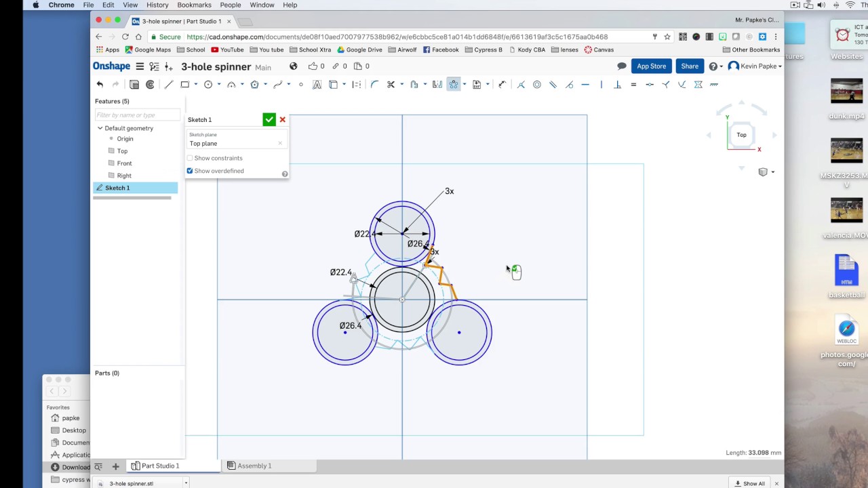Open the Rectangle tool dropdown arrow
This screenshot has height=488, width=868.
195,85
